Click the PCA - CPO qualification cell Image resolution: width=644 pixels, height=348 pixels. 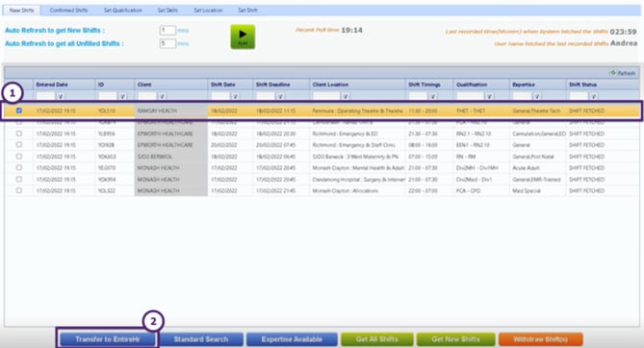coord(481,191)
